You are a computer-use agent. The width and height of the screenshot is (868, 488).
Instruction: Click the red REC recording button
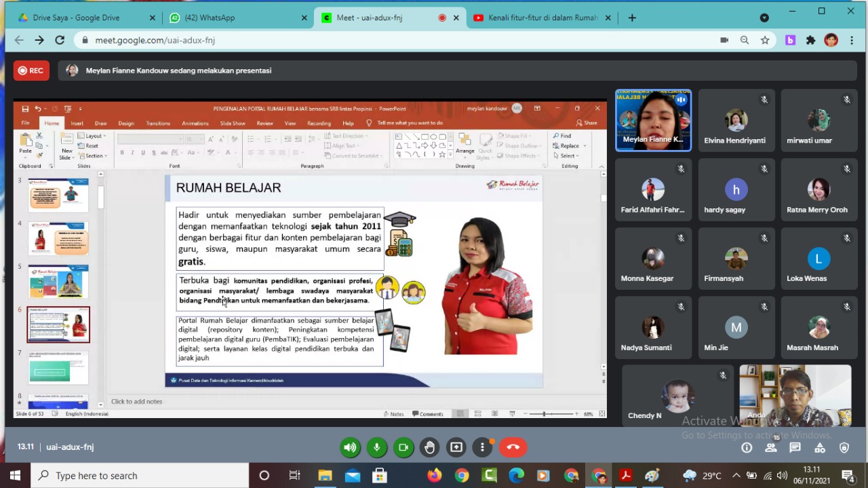tap(31, 71)
